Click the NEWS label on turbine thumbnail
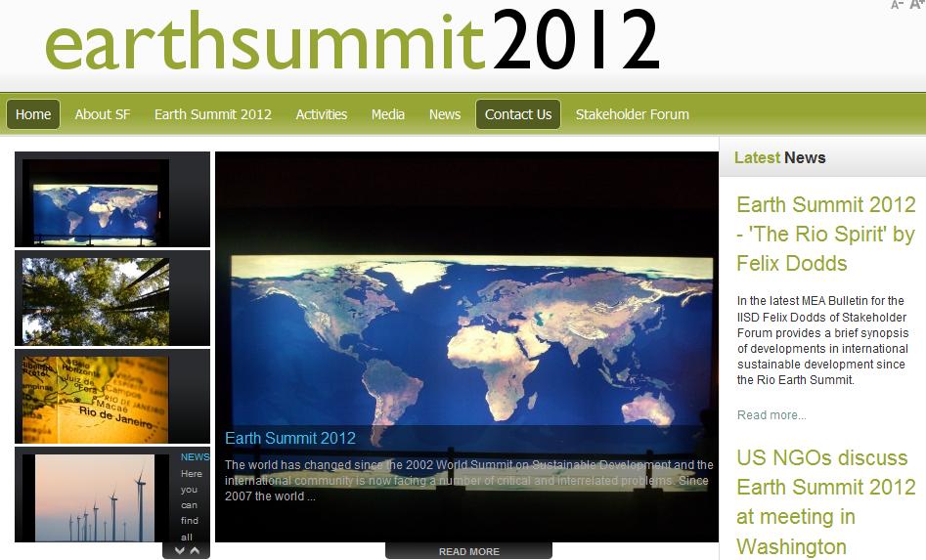This screenshot has width=926, height=560. [195, 456]
